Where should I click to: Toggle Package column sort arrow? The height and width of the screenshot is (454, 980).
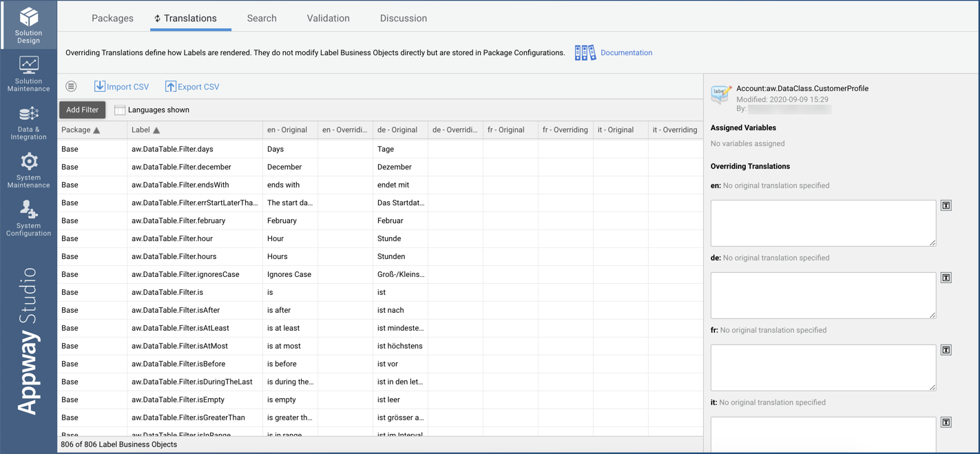[x=96, y=130]
